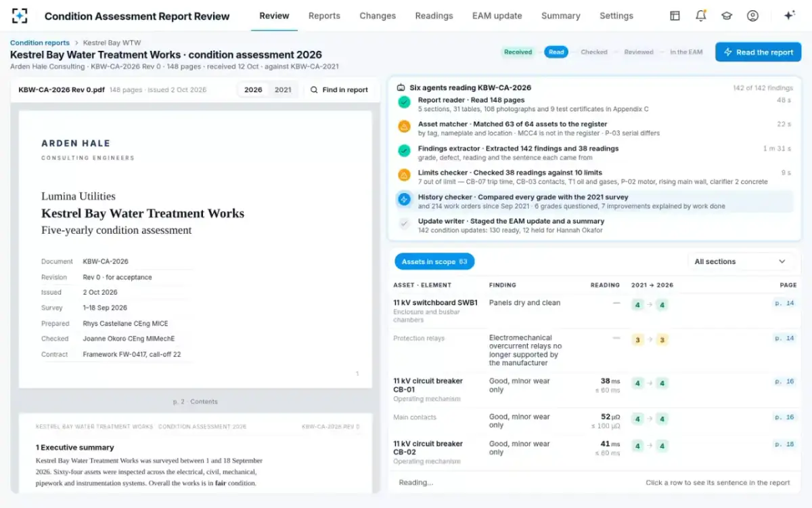
Task: Switch document to 2021 version
Action: point(283,89)
